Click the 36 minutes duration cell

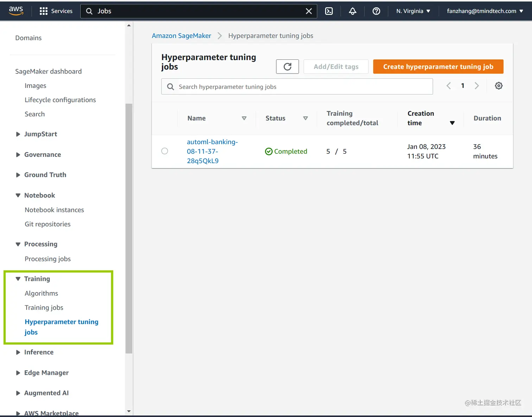pyautogui.click(x=485, y=152)
